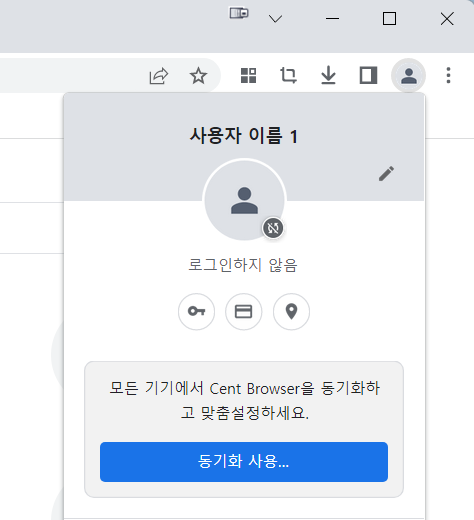This screenshot has height=520, width=474.
Task: Maximize the browser window
Action: coord(389,19)
